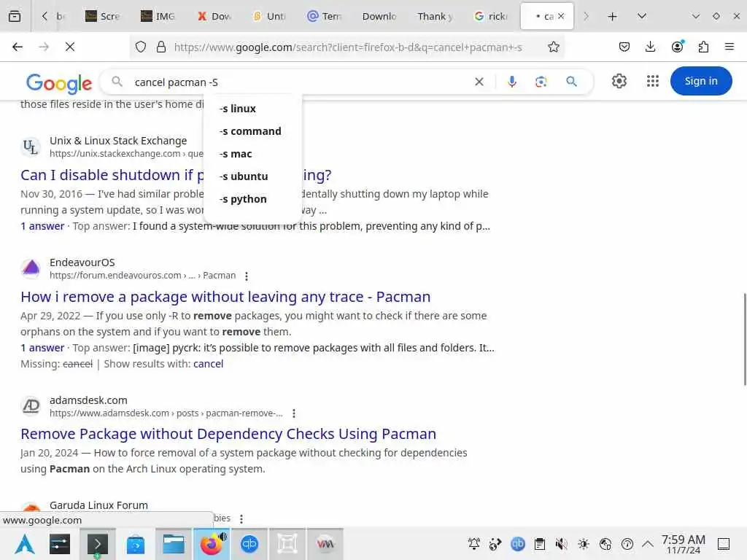This screenshot has height=560, width=747.
Task: Bookmark this page with the star
Action: (553, 47)
